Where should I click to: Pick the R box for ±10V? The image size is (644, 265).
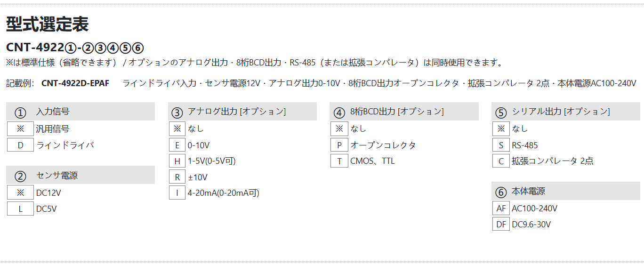(177, 177)
